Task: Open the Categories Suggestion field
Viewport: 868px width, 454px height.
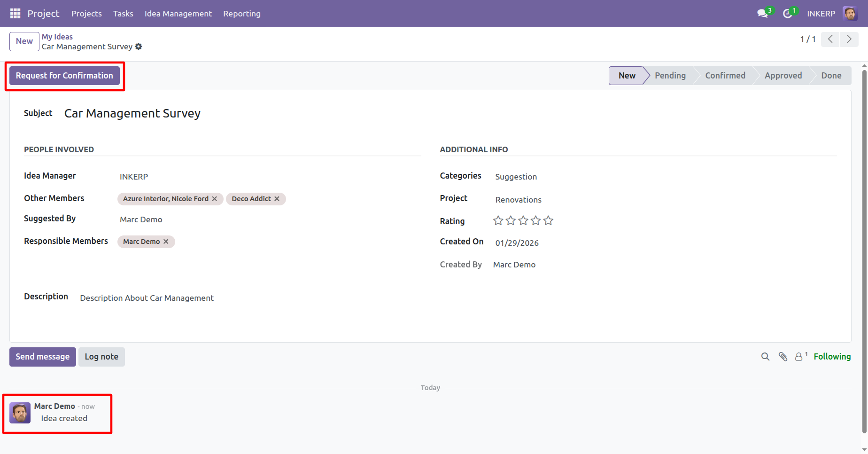Action: tap(516, 177)
